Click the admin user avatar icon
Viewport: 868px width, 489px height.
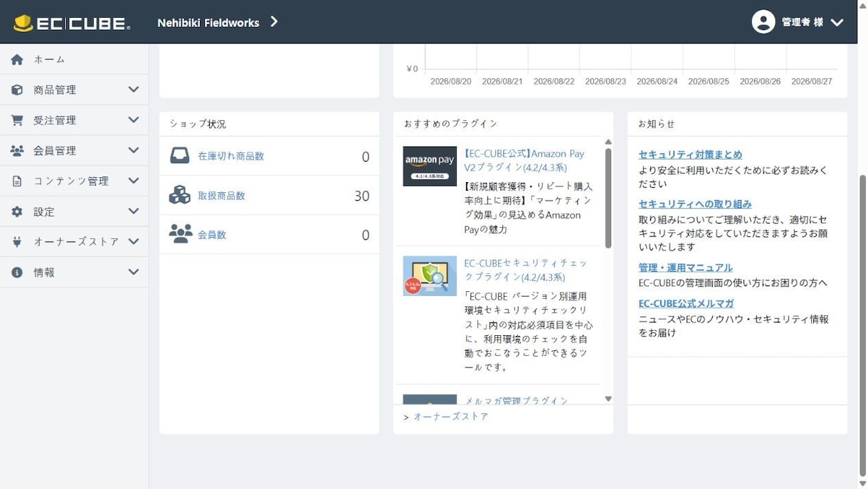(763, 22)
